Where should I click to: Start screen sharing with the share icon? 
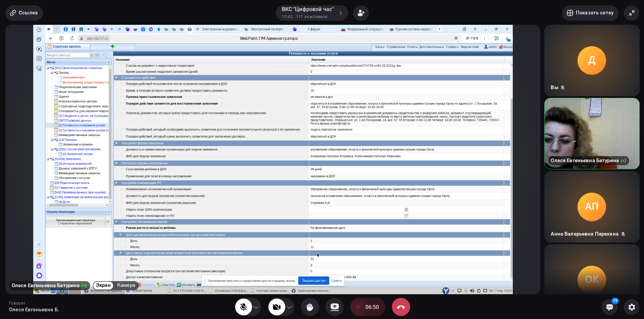pos(335,307)
